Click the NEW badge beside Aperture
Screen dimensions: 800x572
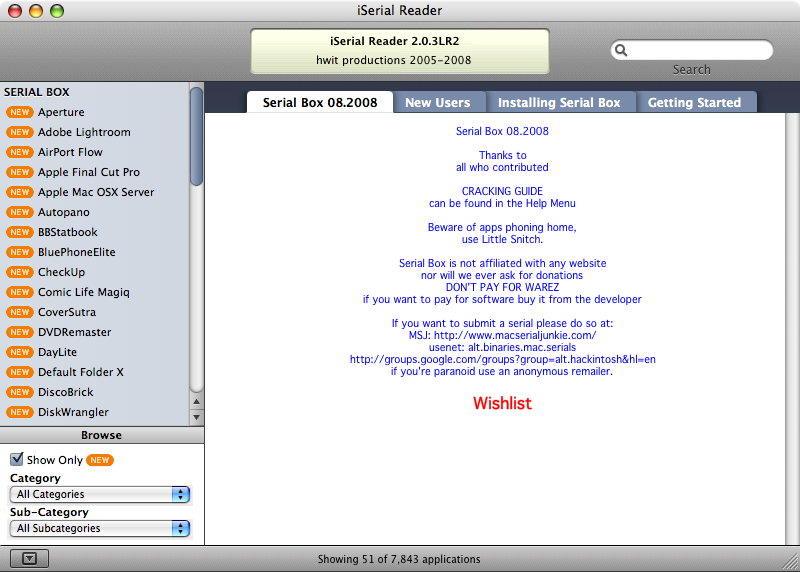pos(19,112)
